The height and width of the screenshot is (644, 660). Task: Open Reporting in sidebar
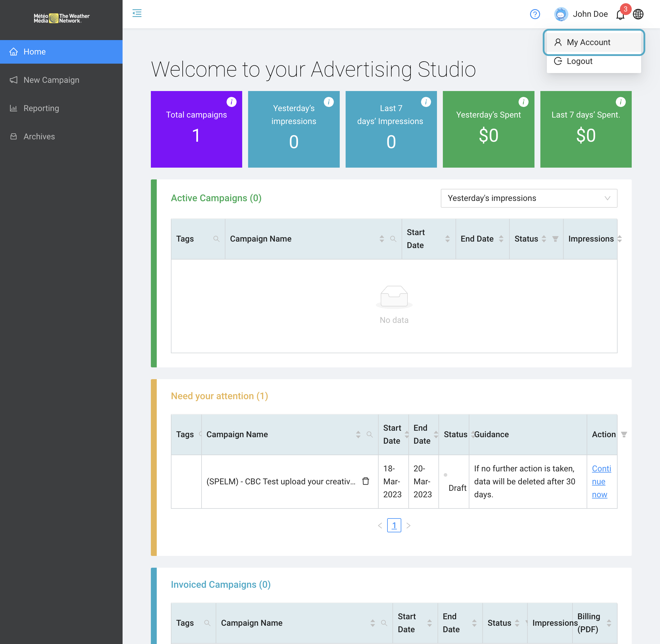pyautogui.click(x=61, y=108)
